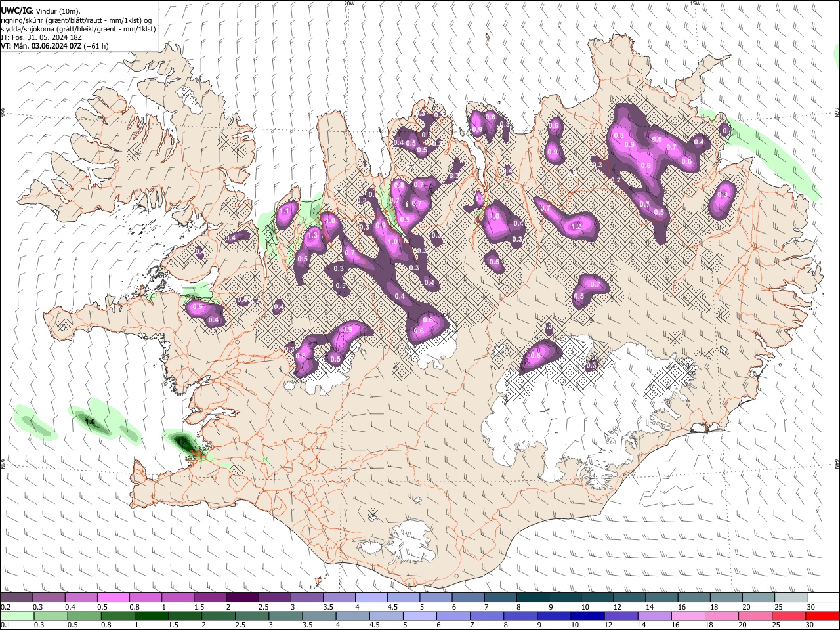840x630 pixels.
Task: Click bottom-row legend swatch between 3 and 3.5
Action: (x=285, y=616)
